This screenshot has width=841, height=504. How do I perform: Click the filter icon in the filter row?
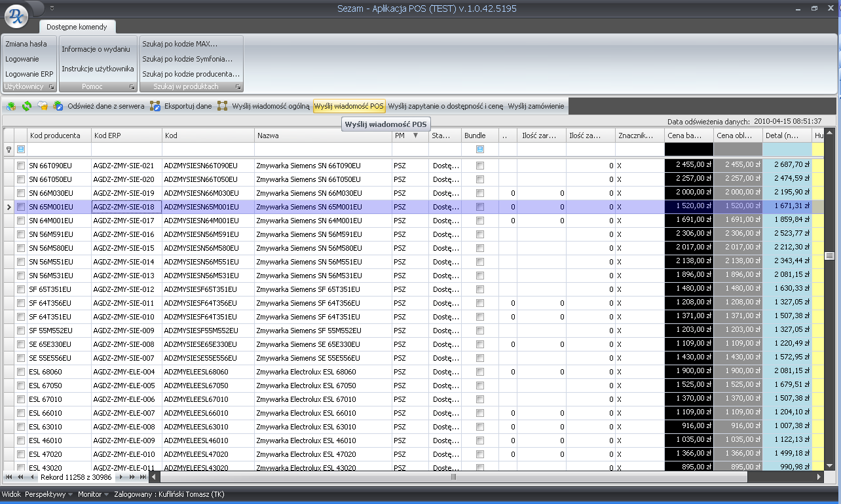pos(9,150)
